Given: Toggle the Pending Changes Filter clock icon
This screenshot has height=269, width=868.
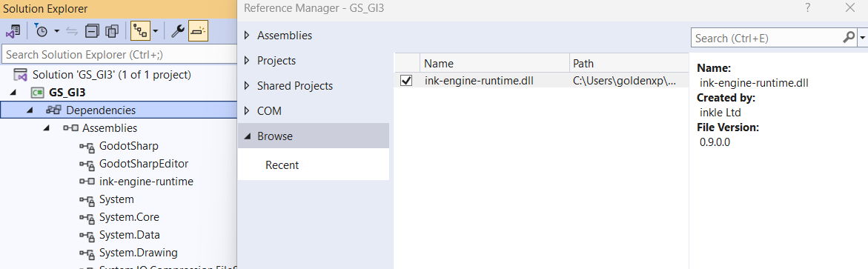Looking at the screenshot, I should (x=42, y=31).
